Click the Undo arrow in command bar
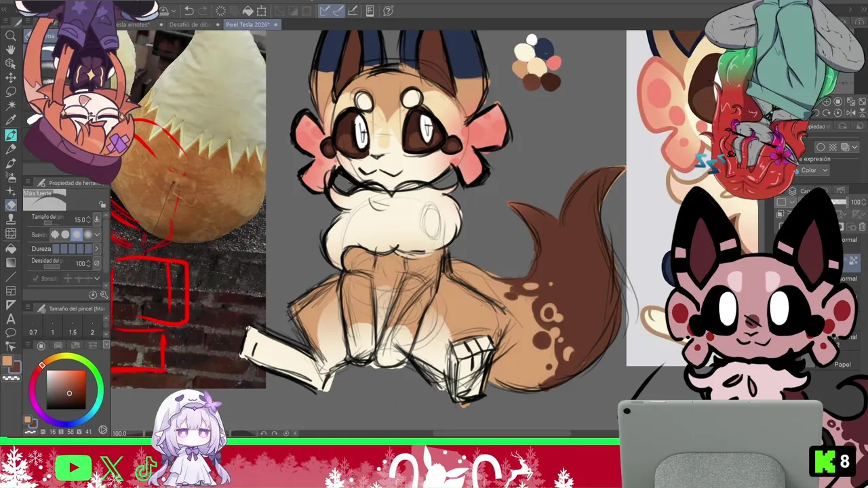 click(189, 11)
